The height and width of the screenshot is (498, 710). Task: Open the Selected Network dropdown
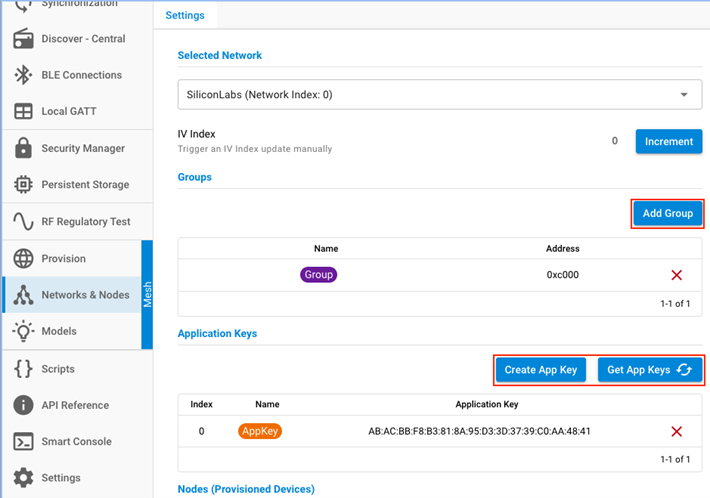(439, 95)
